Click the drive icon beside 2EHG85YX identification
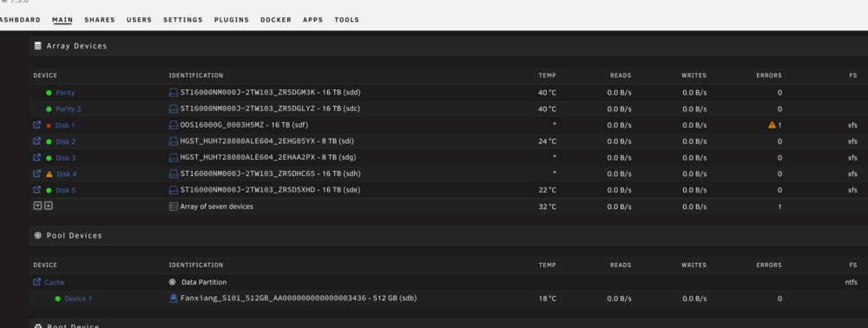Screen dimensions: 868x328 coord(174,141)
